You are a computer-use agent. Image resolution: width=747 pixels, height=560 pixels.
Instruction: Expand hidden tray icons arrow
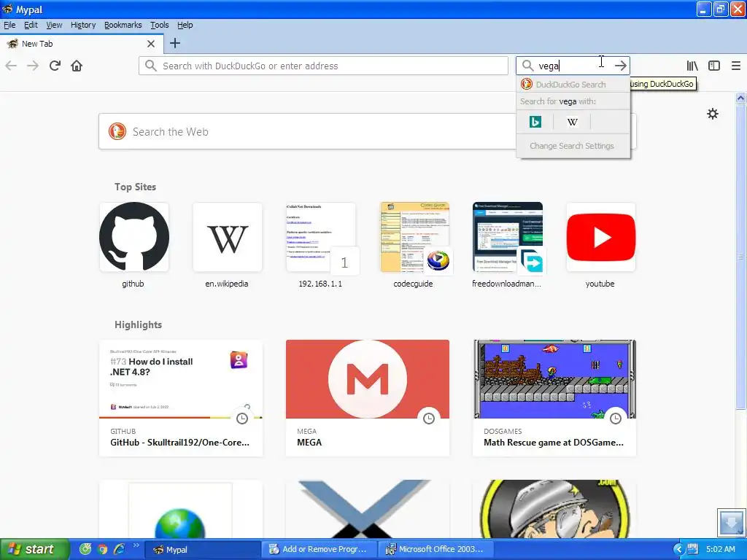tap(679, 550)
